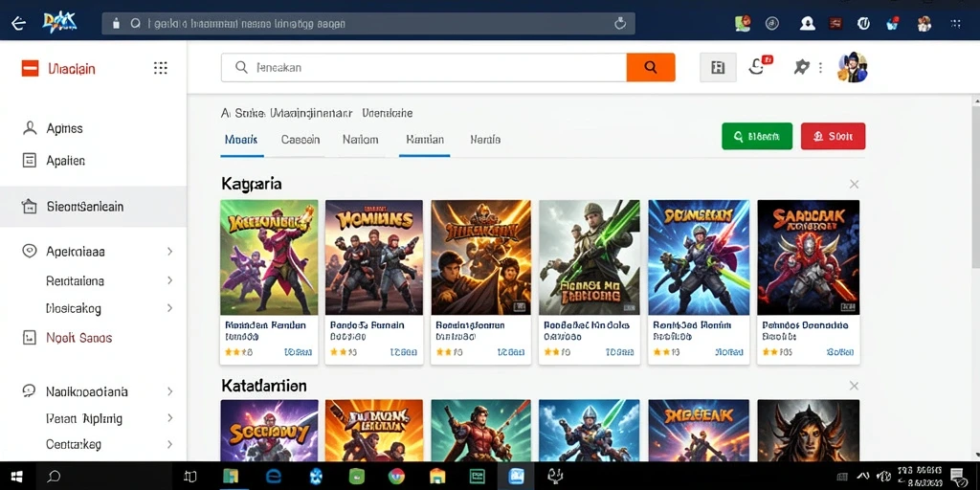Open Apalien in the sidebar
This screenshot has width=980, height=490.
[x=66, y=161]
